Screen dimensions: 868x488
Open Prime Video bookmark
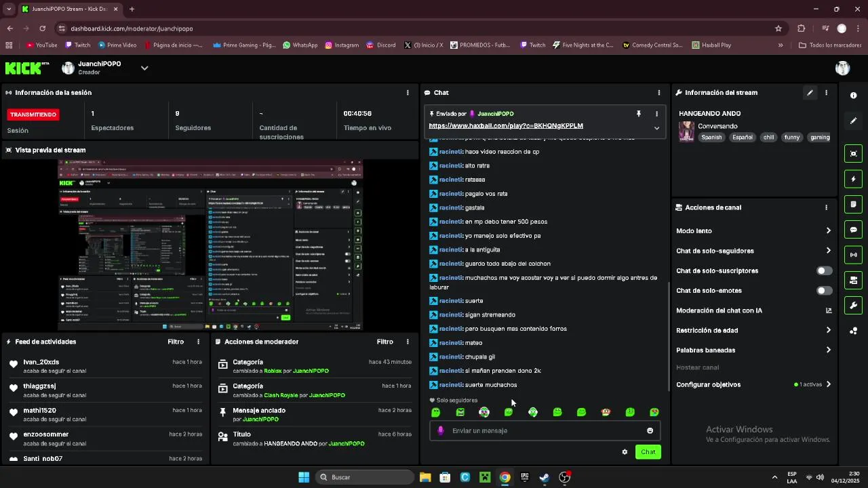117,45
